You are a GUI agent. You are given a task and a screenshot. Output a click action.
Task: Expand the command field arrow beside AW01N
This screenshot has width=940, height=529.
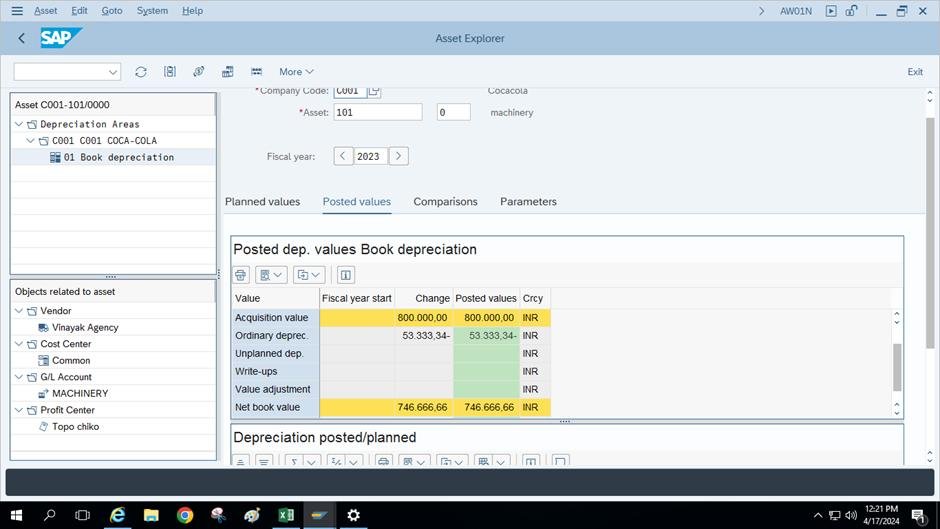pyautogui.click(x=761, y=11)
